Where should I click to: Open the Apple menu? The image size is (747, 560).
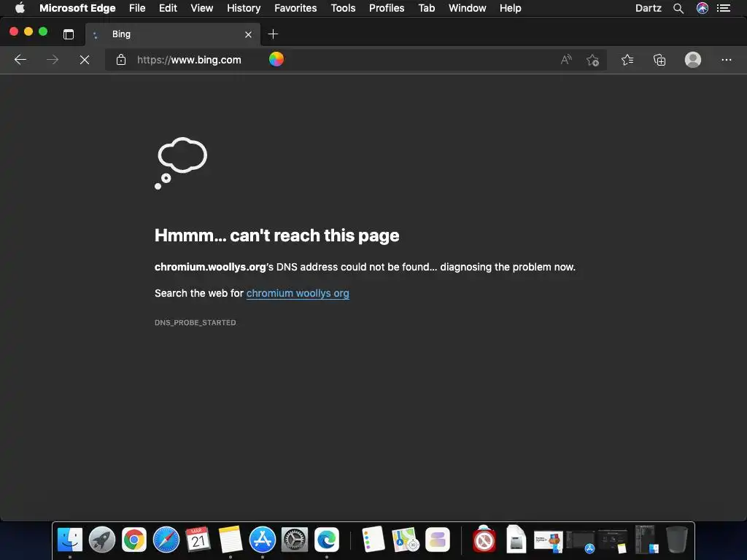[x=20, y=7]
